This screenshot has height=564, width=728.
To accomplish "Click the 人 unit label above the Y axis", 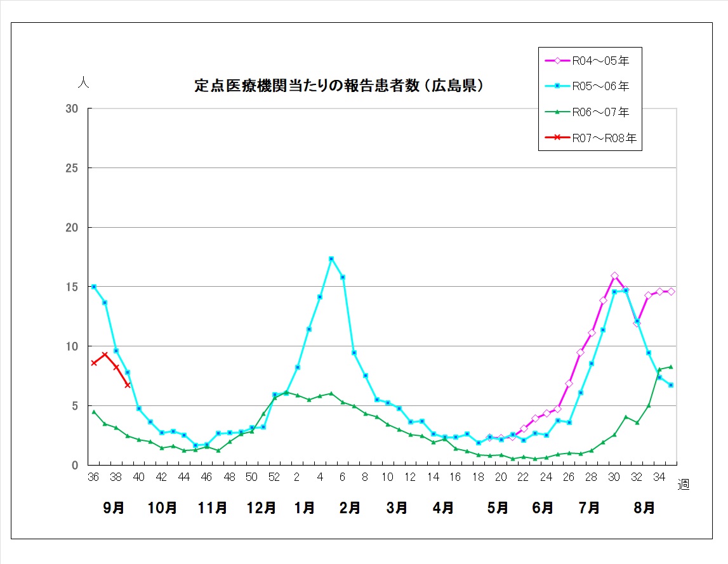I will (83, 82).
